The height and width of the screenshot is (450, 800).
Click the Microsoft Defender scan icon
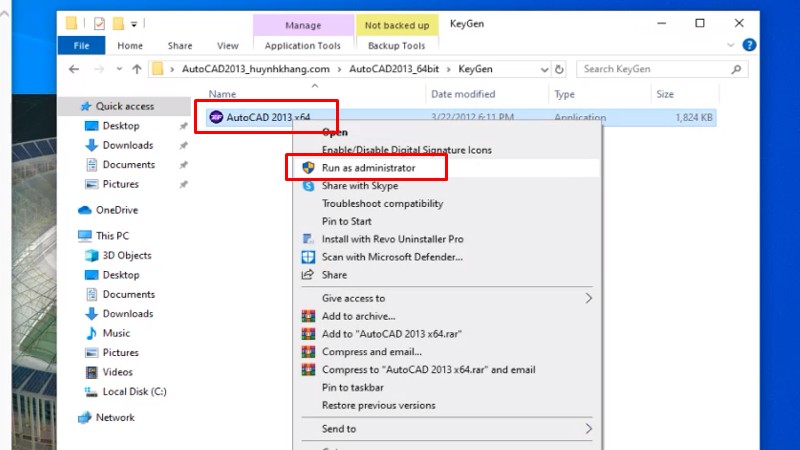[x=309, y=257]
